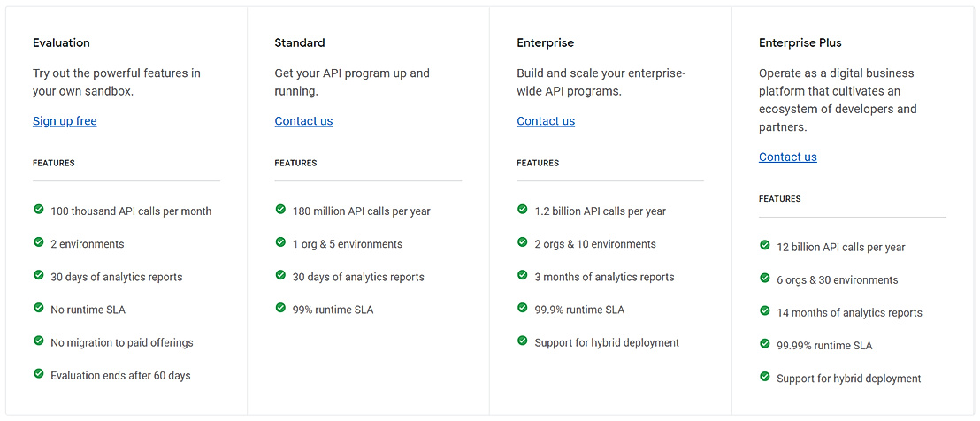Click the 99.9% runtime SLA text
Image resolution: width=980 pixels, height=421 pixels.
579,310
